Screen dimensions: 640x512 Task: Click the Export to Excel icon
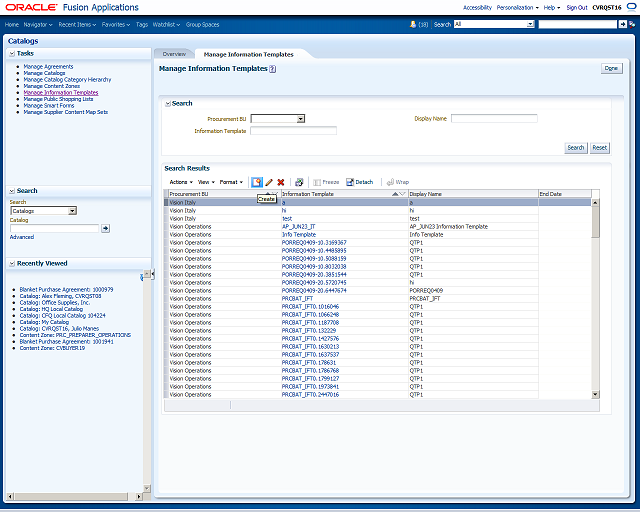[x=299, y=182]
